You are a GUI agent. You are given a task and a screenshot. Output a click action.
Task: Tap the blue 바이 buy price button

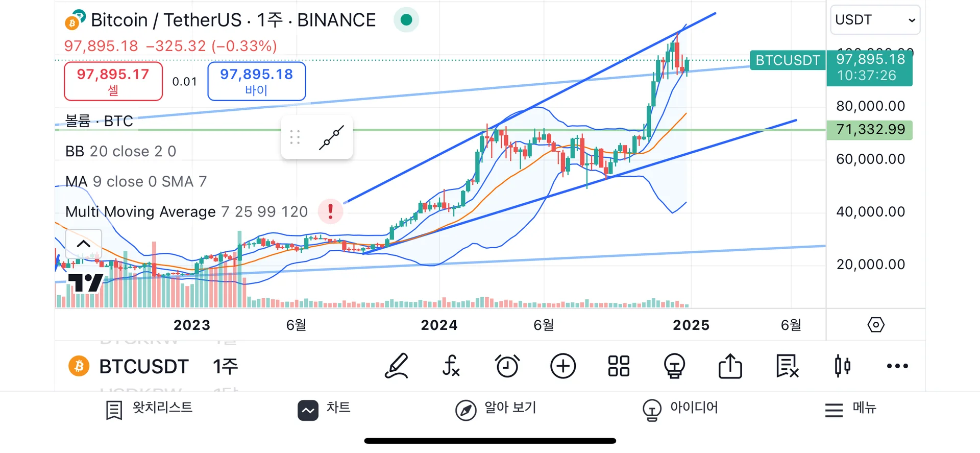pos(256,81)
